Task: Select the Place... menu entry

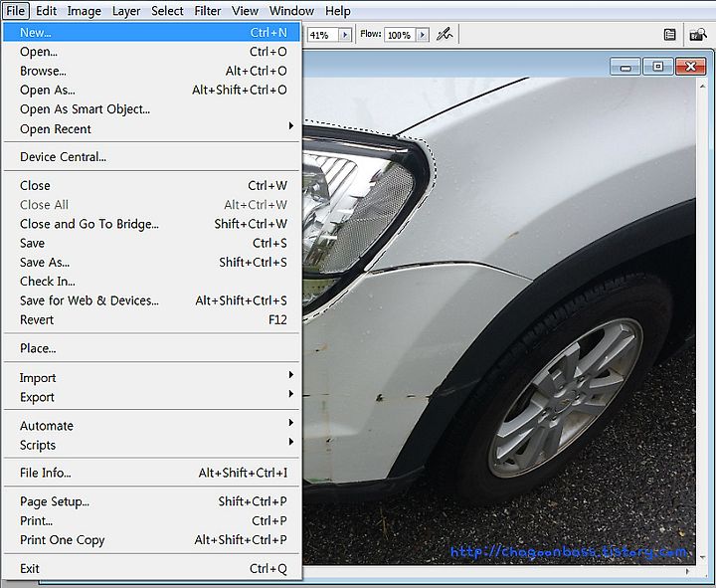Action: tap(151, 348)
